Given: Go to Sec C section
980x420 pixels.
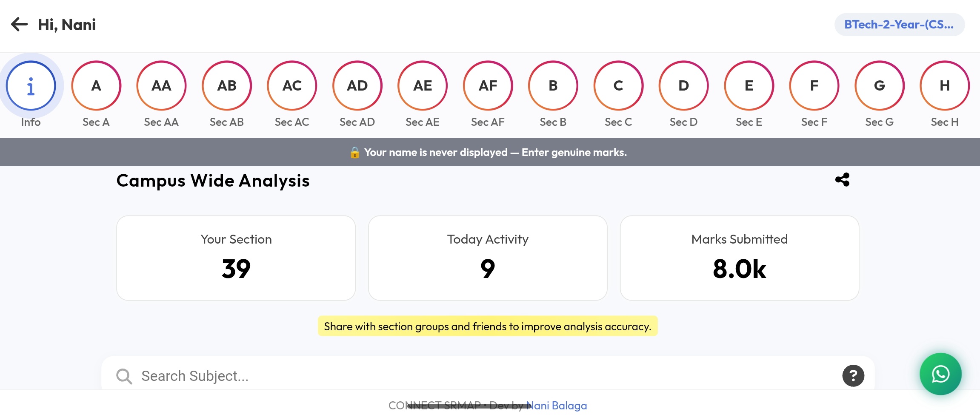Looking at the screenshot, I should coord(618,86).
